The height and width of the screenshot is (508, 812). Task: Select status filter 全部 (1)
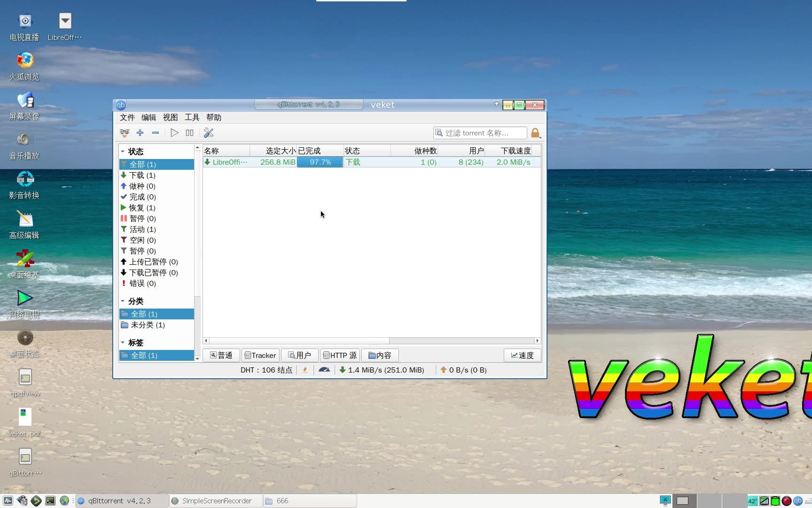tap(156, 164)
